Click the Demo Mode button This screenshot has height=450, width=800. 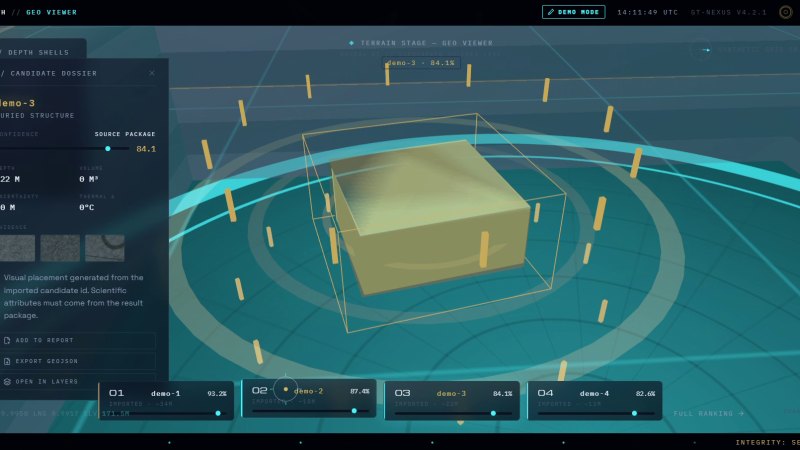573,12
